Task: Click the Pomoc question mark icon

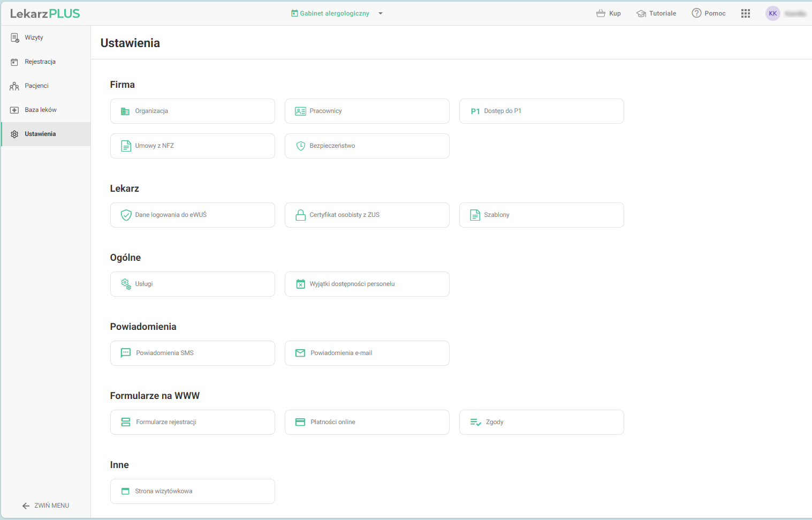Action: click(696, 13)
